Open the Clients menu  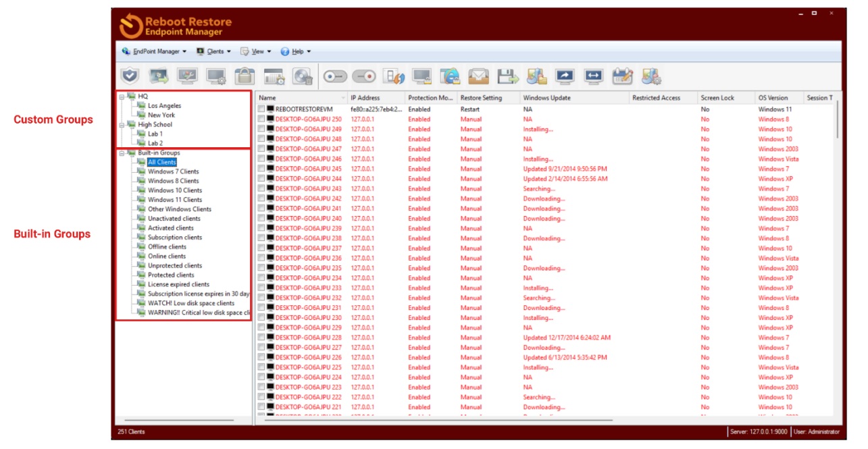coord(215,51)
